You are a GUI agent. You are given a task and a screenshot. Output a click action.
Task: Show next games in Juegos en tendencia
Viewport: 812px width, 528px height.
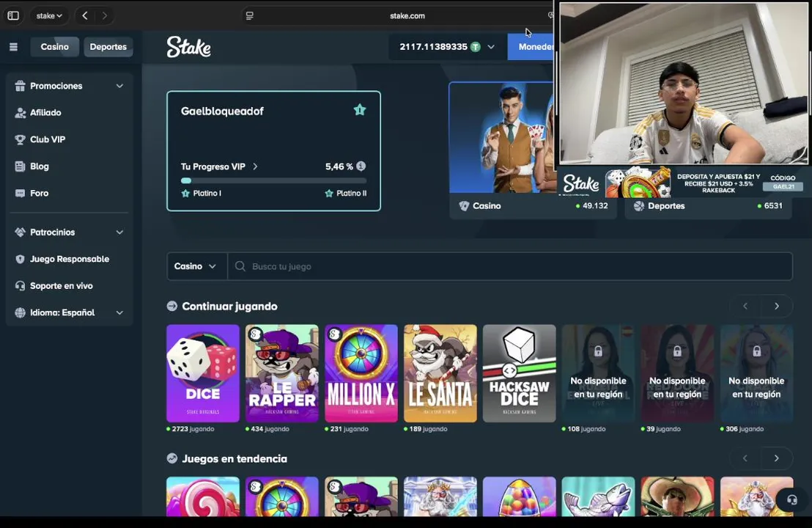point(777,458)
